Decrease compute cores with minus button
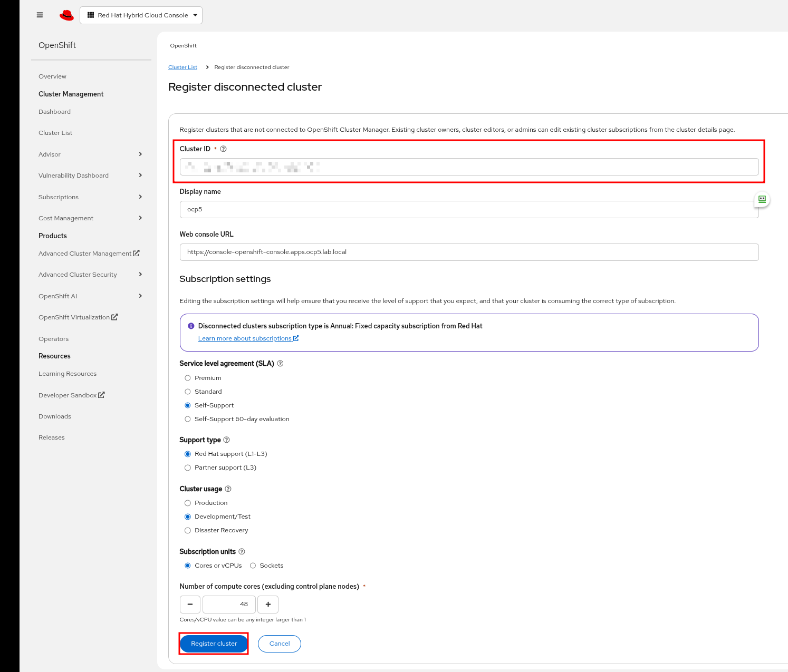Image resolution: width=788 pixels, height=672 pixels. click(190, 605)
